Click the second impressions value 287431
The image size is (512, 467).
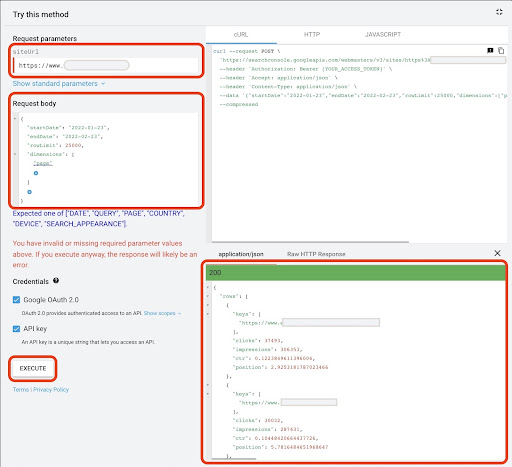(290, 429)
